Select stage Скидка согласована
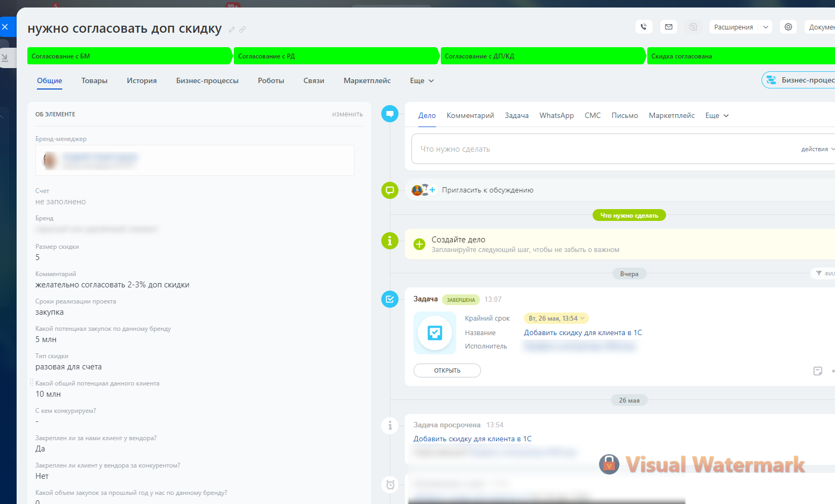The image size is (835, 504). 741,56
